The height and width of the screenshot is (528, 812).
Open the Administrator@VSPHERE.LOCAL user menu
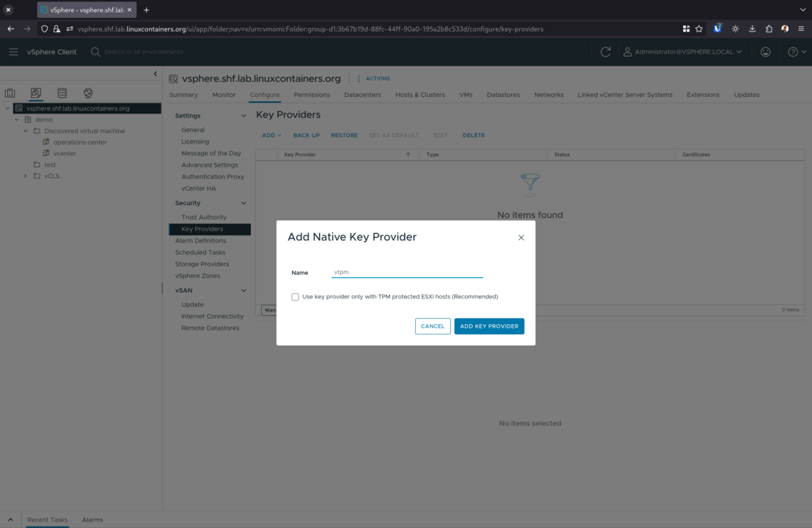click(x=683, y=52)
